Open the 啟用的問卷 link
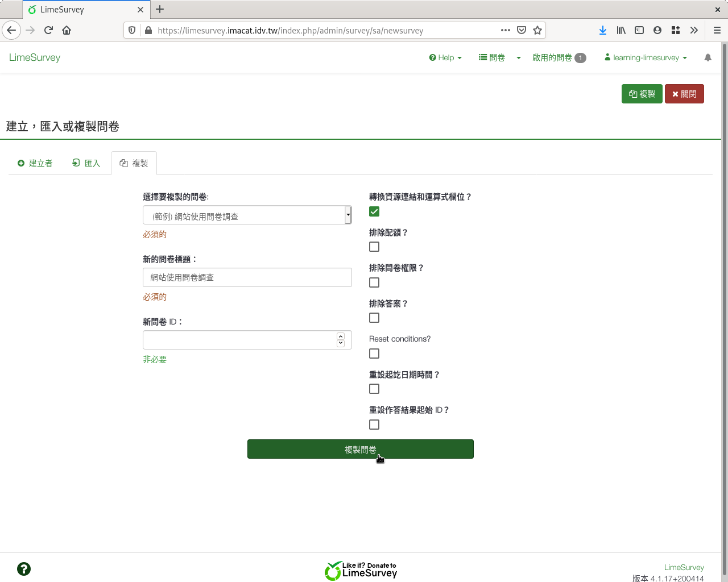The image size is (728, 582). (x=559, y=57)
